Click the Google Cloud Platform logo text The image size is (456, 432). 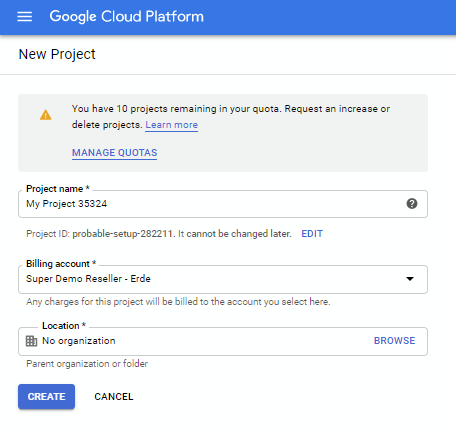pos(127,17)
